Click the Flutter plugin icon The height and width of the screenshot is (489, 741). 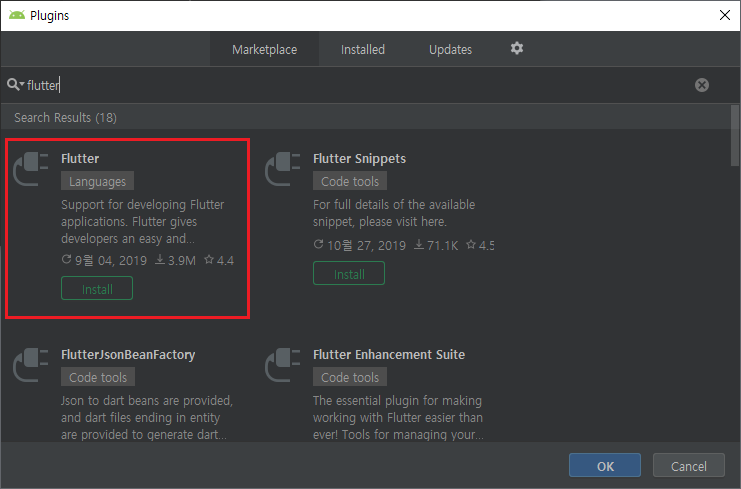point(31,169)
